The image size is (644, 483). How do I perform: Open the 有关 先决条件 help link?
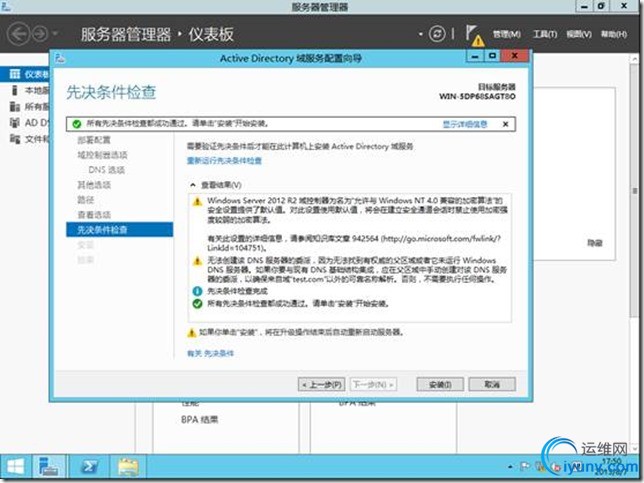(210, 353)
